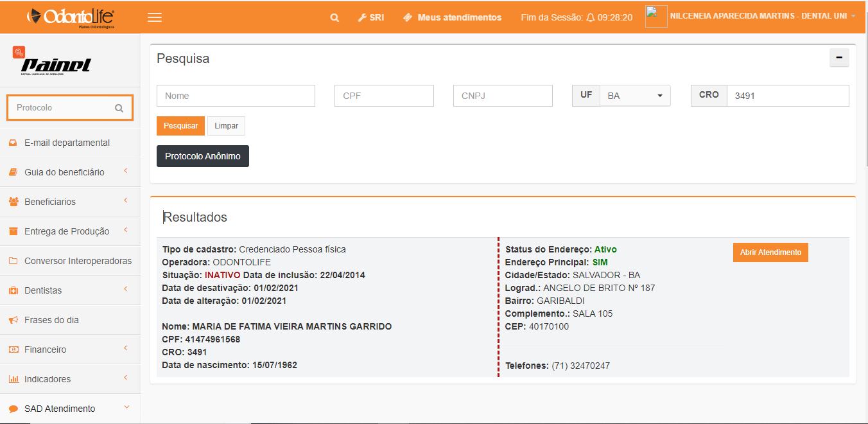
Task: Collapse the Pesquisa panel with minus button
Action: coord(839,58)
